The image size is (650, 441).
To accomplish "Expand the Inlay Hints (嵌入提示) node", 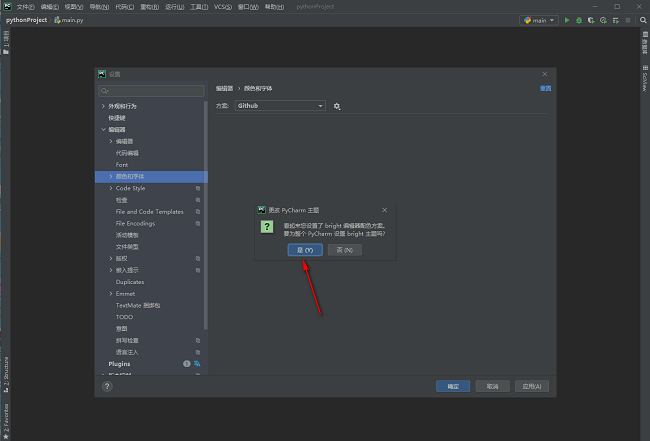I will [x=111, y=270].
